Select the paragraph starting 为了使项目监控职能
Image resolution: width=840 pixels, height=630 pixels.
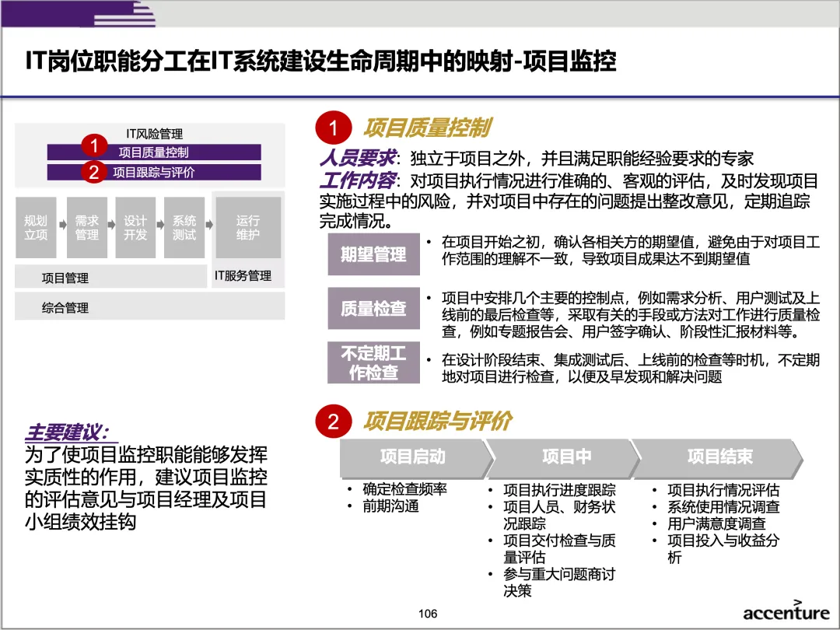click(x=145, y=488)
